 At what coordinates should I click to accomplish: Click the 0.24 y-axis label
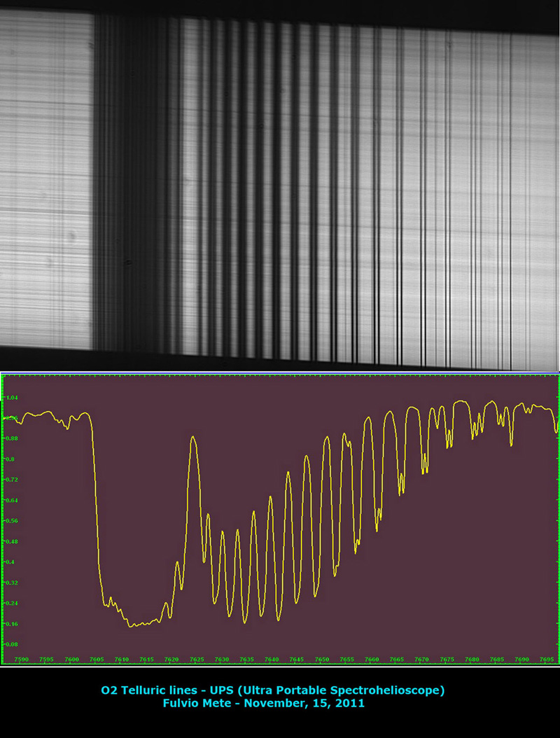click(x=10, y=603)
